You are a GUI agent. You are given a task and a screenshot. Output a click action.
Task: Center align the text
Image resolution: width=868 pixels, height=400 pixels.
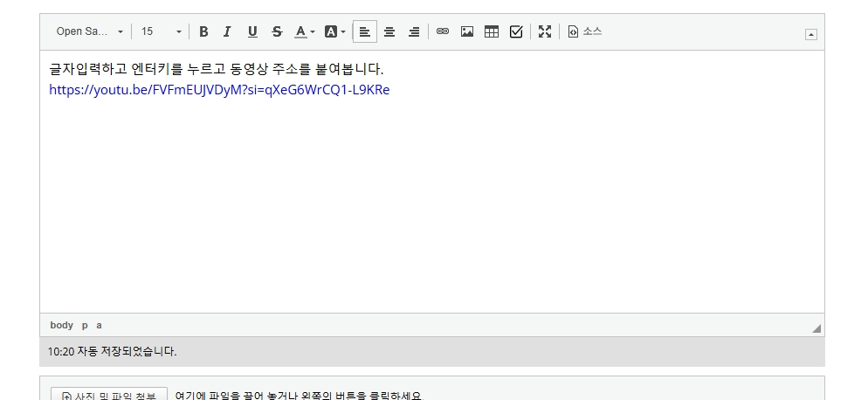[x=389, y=31]
